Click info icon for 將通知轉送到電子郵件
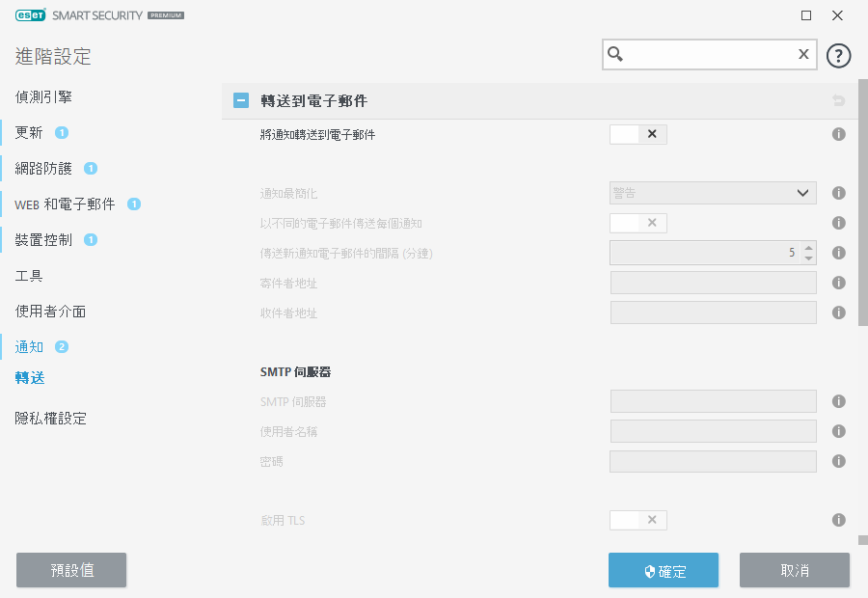The image size is (868, 598). click(x=838, y=135)
